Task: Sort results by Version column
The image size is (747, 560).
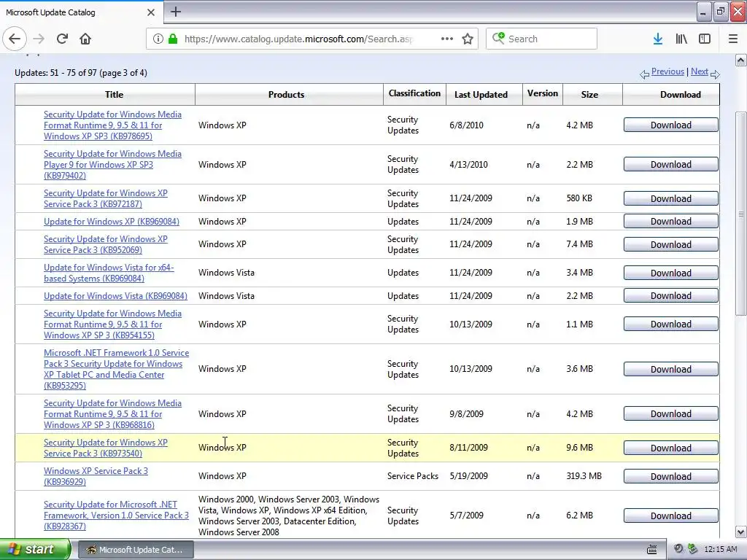Action: click(x=543, y=93)
